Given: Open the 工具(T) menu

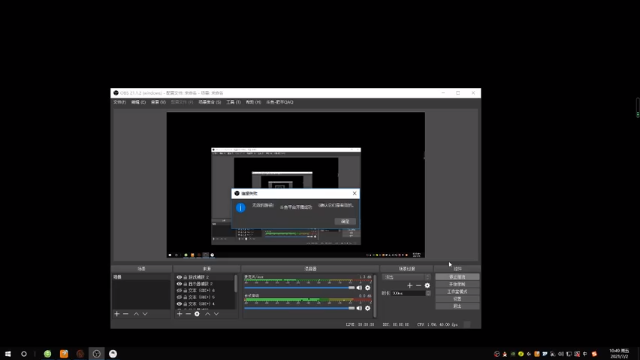Looking at the screenshot, I should 233,102.
